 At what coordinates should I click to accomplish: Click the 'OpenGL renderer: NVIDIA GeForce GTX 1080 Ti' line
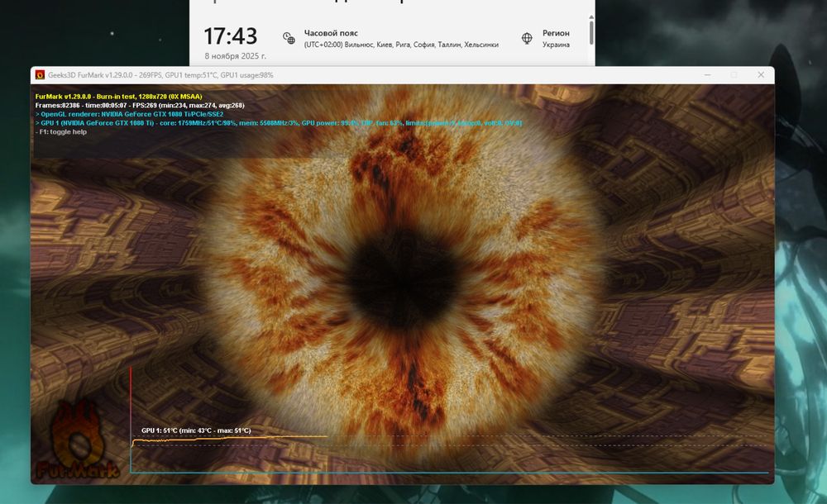(129, 114)
